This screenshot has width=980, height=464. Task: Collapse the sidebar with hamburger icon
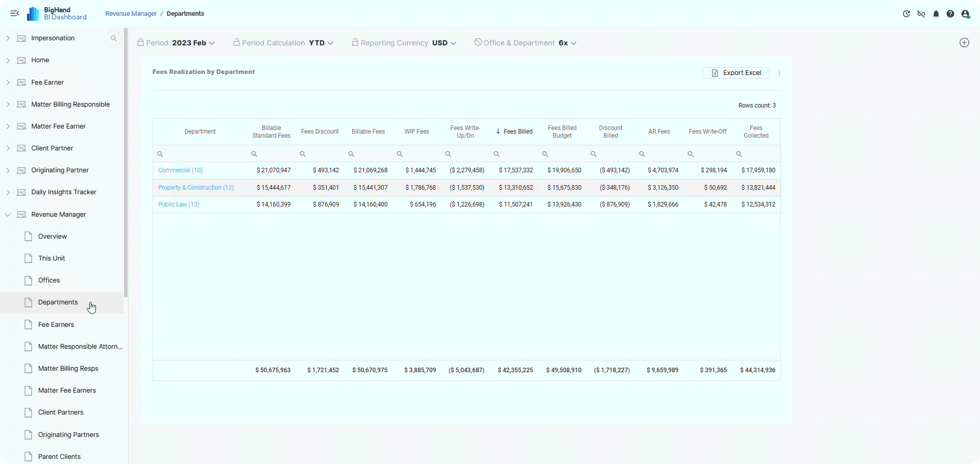[x=14, y=14]
